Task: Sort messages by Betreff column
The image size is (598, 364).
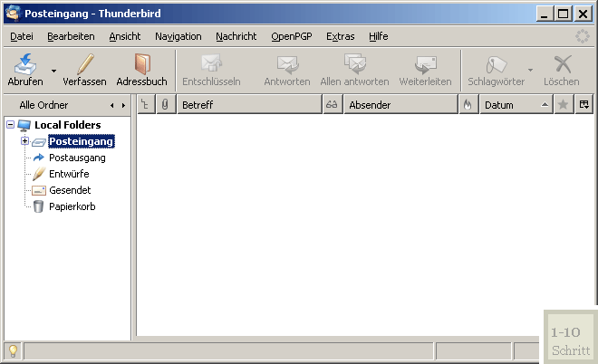Action: click(x=249, y=104)
